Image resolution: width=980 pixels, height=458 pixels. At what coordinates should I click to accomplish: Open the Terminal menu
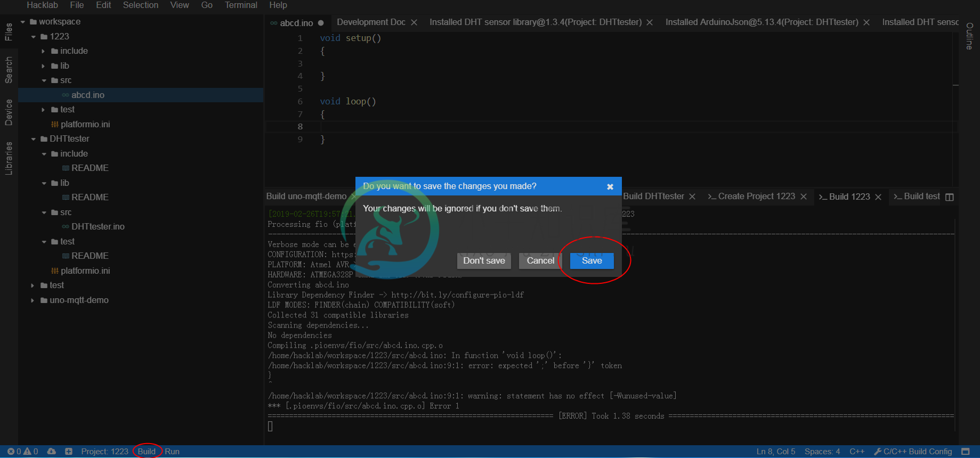241,5
